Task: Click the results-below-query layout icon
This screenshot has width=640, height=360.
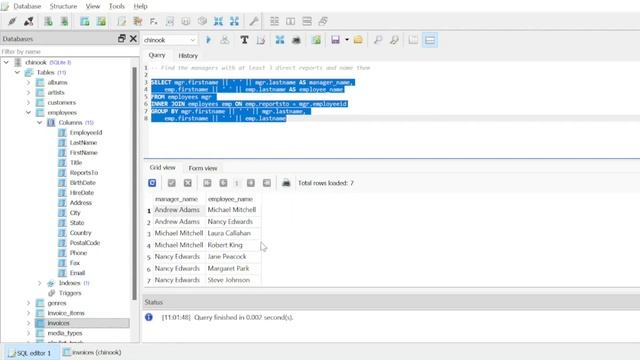Action: (430, 40)
